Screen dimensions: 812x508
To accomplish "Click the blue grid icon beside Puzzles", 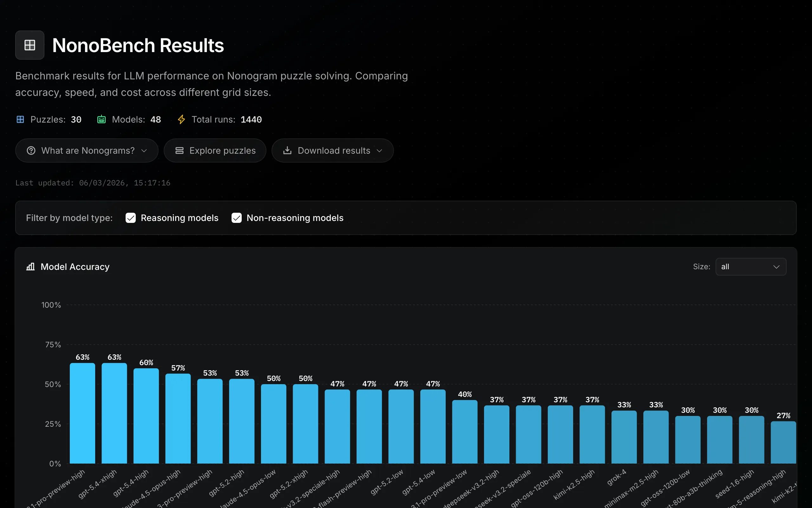I will coord(20,119).
